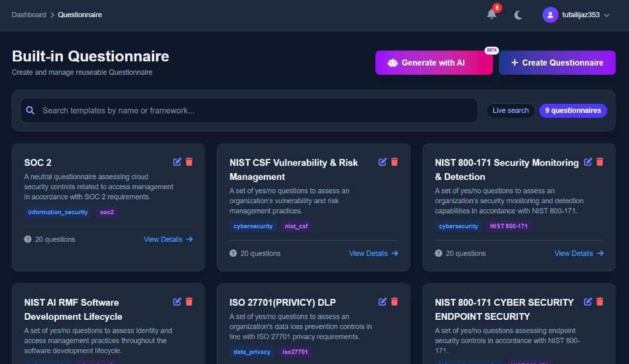629x364 pixels.
Task: View Details of SOC 2
Action: (168, 239)
